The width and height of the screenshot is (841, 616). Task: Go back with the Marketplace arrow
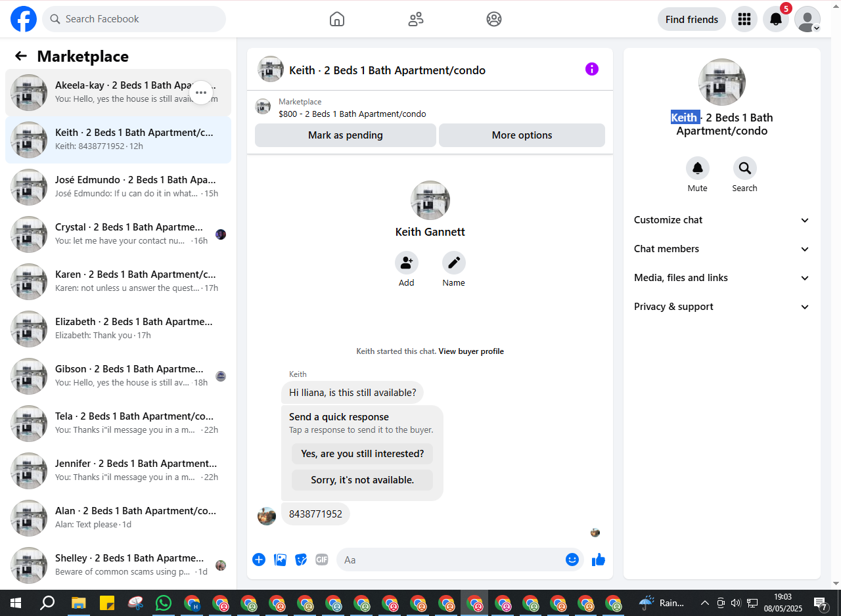[x=21, y=56]
